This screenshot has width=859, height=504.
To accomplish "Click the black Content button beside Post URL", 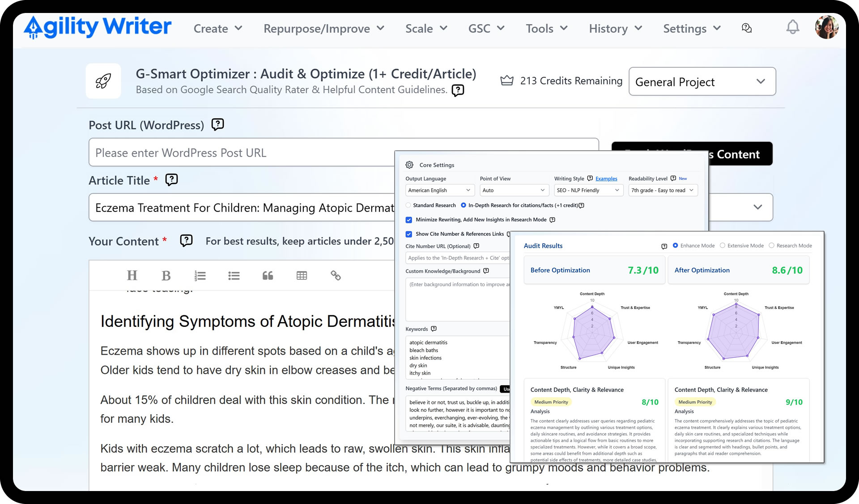I will (740, 154).
